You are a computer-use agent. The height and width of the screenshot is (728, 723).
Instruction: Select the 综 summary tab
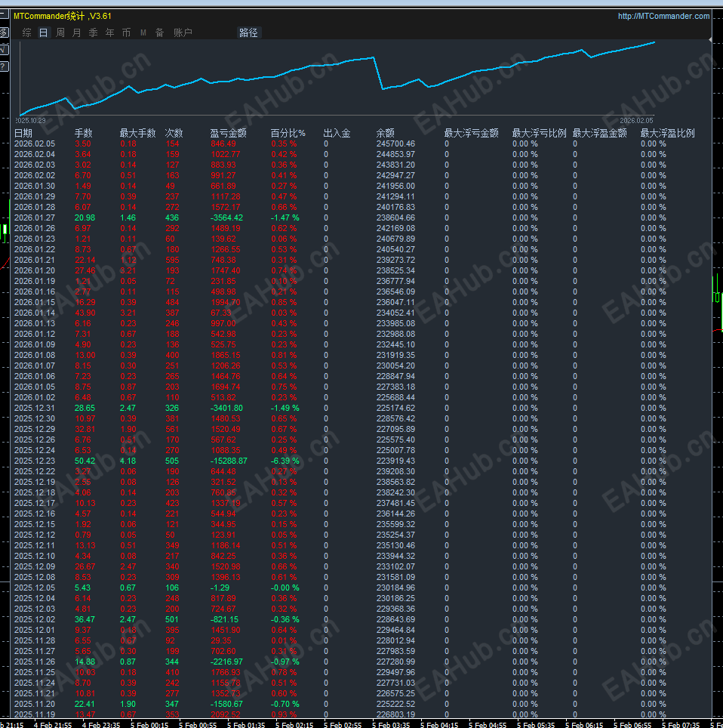(x=27, y=32)
